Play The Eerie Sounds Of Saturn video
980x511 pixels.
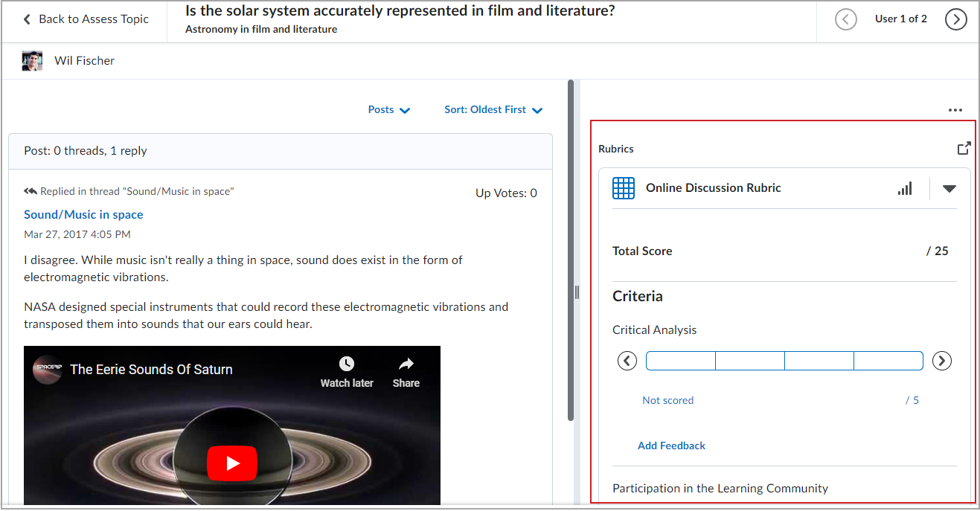pos(232,462)
